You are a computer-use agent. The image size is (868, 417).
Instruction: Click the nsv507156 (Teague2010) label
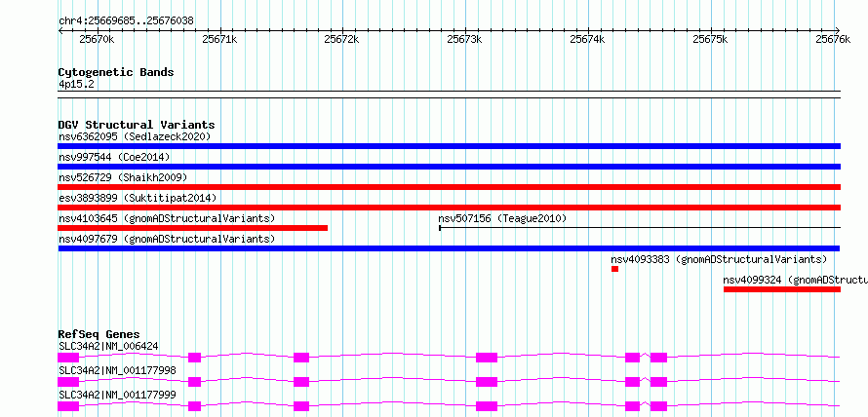[x=502, y=218]
